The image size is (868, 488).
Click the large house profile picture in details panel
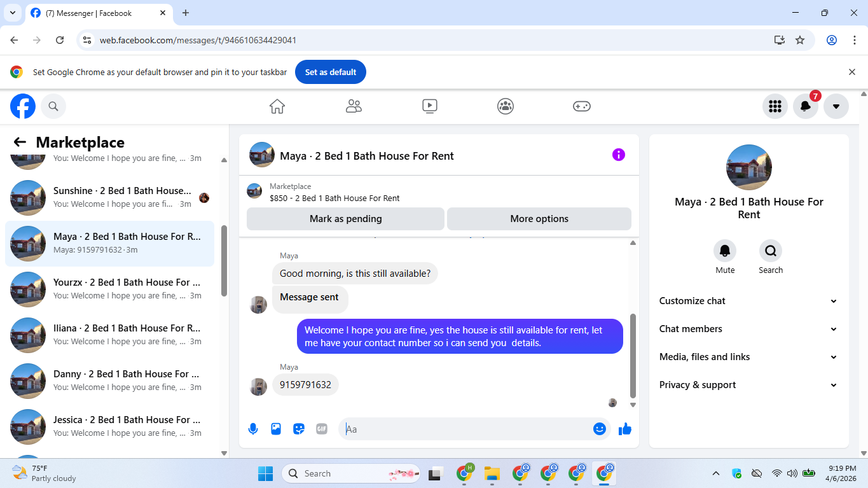coord(749,167)
